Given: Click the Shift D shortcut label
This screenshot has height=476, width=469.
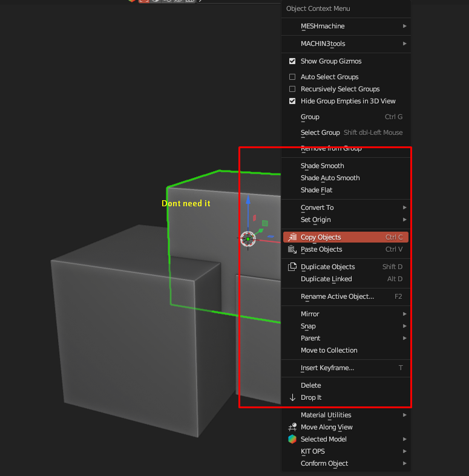Looking at the screenshot, I should 393,267.
